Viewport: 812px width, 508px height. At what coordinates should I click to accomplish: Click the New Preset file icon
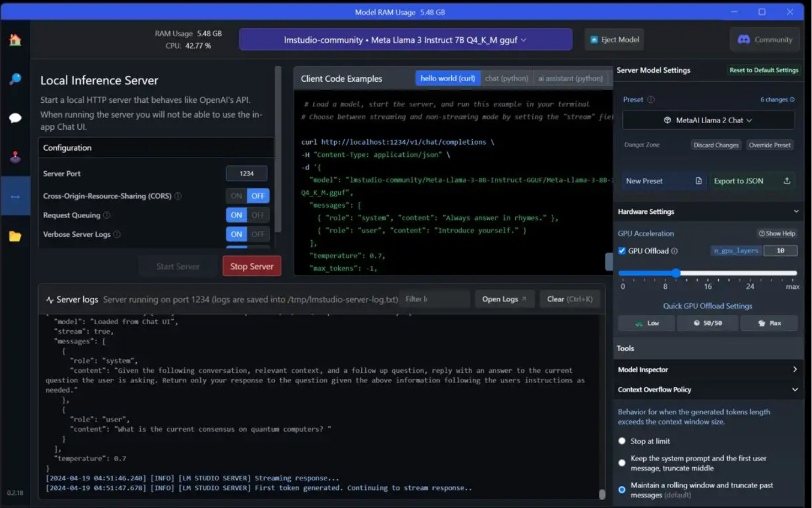(698, 181)
